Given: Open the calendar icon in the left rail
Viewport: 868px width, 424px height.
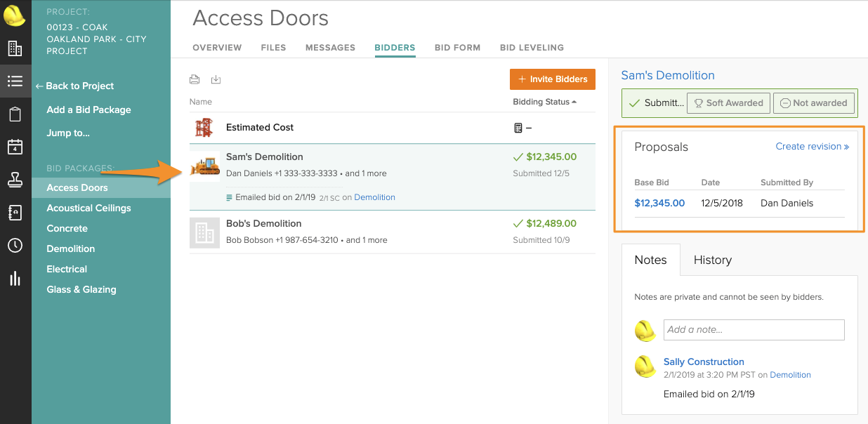Looking at the screenshot, I should tap(15, 147).
